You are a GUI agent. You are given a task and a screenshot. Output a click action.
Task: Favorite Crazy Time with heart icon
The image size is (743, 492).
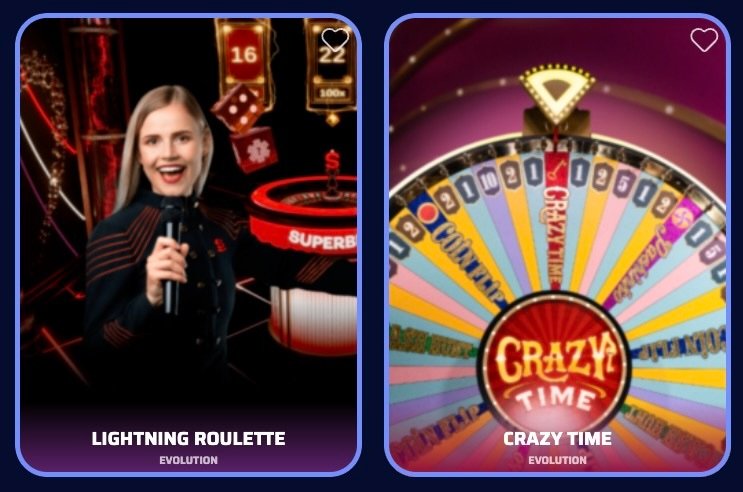704,39
